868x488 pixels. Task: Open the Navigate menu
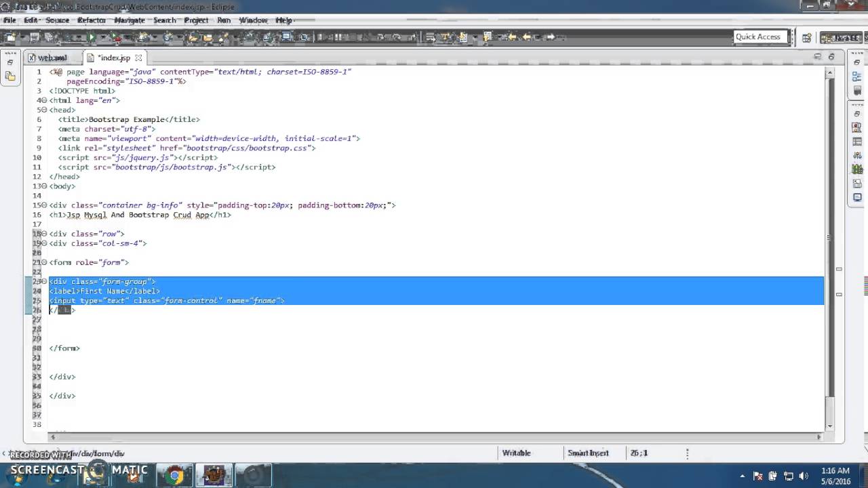click(x=130, y=20)
